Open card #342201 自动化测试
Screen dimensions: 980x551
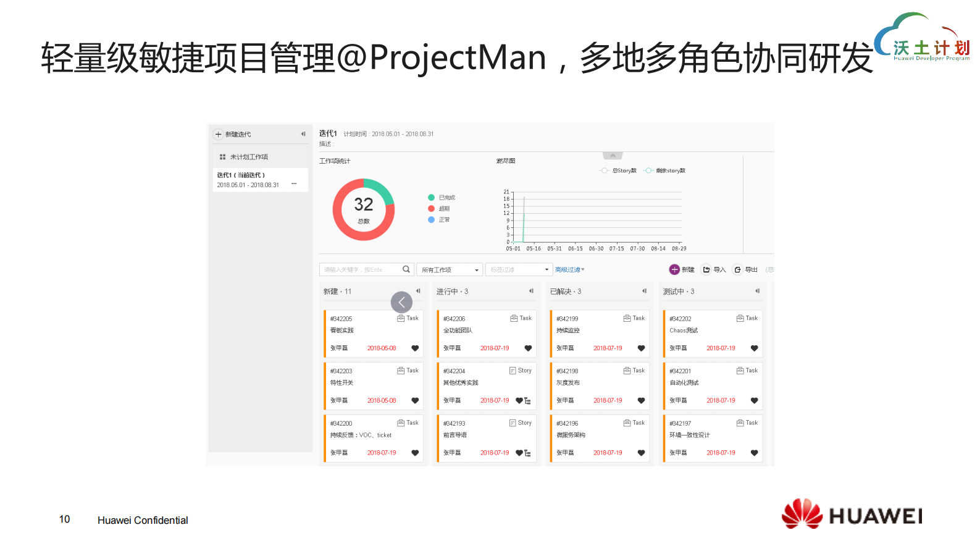click(712, 386)
